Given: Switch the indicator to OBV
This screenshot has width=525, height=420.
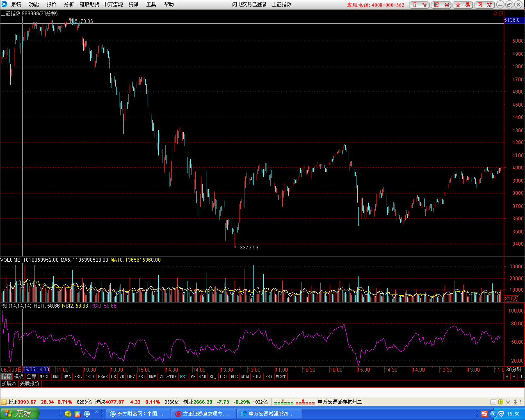Looking at the screenshot, I should pyautogui.click(x=131, y=377).
